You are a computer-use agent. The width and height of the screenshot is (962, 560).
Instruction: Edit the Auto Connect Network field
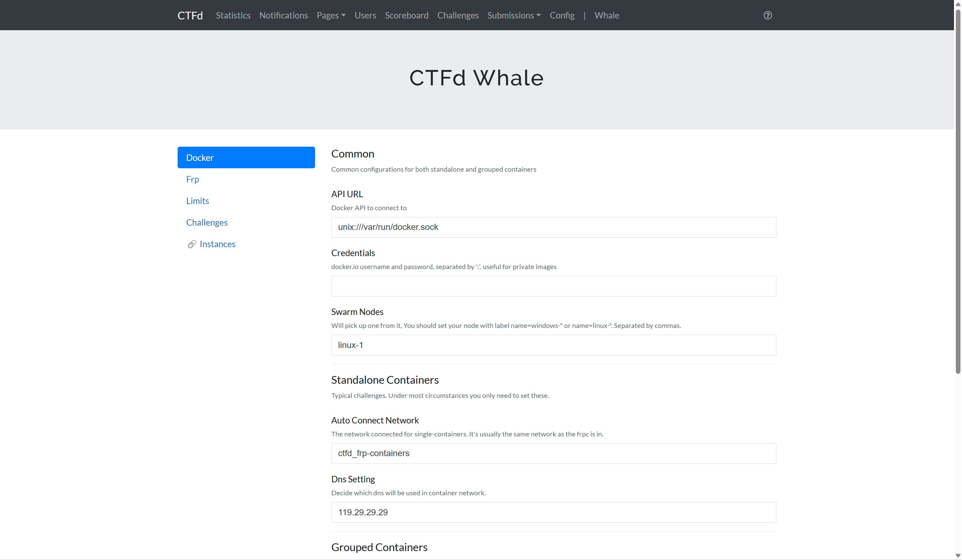click(x=553, y=454)
